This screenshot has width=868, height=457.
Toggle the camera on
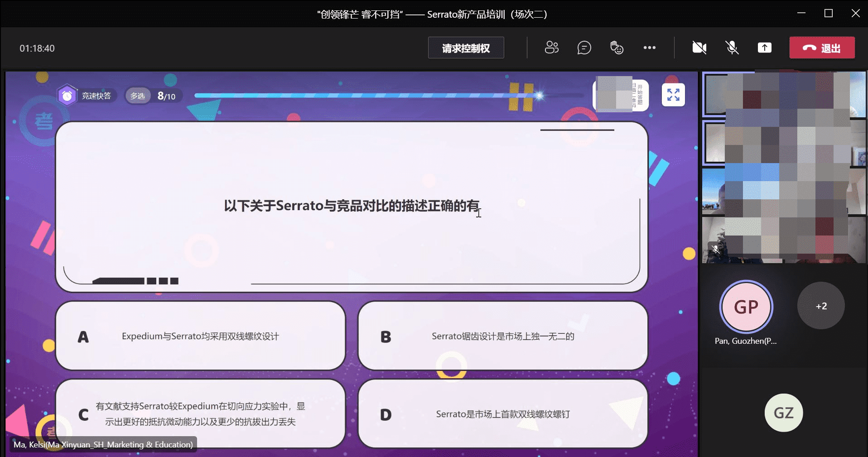699,48
